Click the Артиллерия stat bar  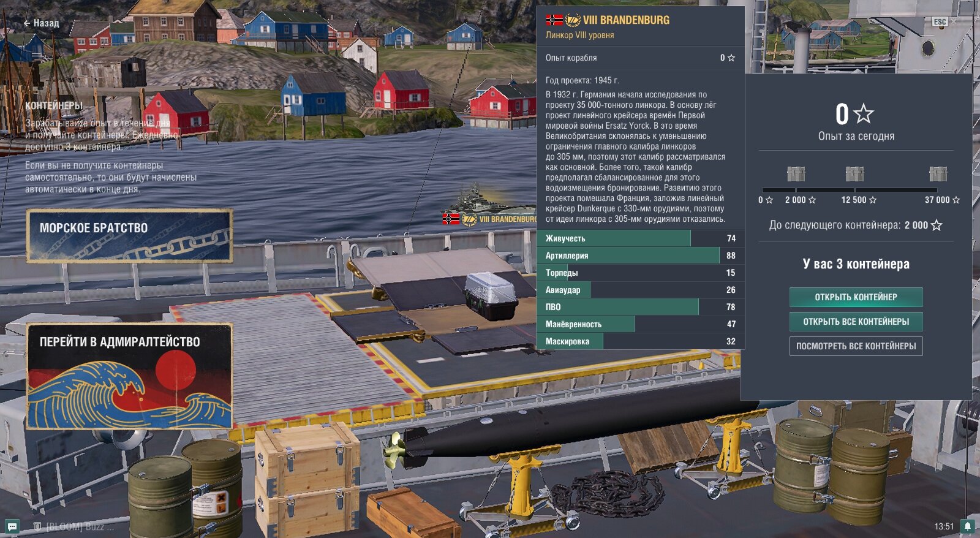641,256
